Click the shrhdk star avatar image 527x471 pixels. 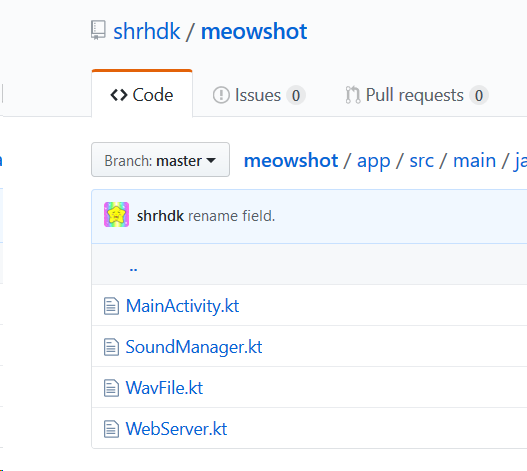116,214
